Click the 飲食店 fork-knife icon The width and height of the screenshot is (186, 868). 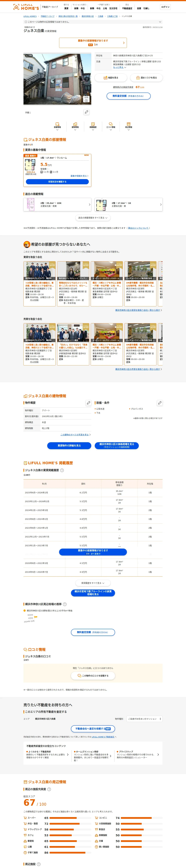[x=96, y=830]
